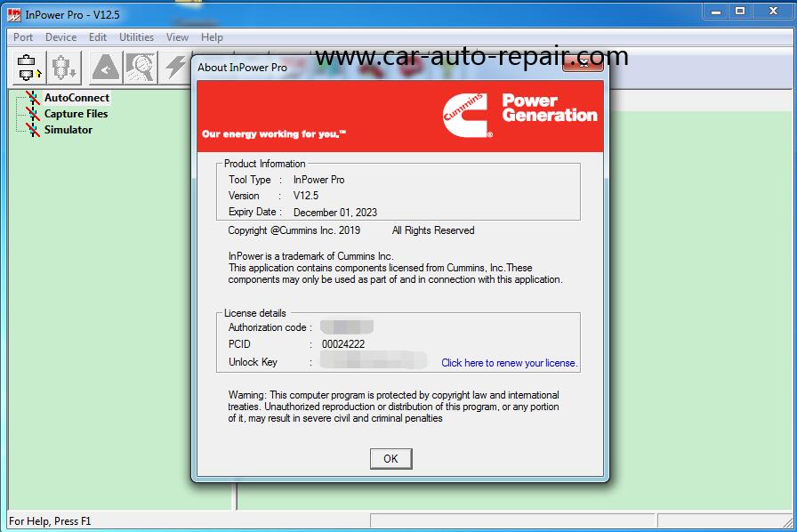Image resolution: width=797 pixels, height=532 pixels.
Task: Click the disconnected icon beside Simulator
Action: (x=33, y=130)
